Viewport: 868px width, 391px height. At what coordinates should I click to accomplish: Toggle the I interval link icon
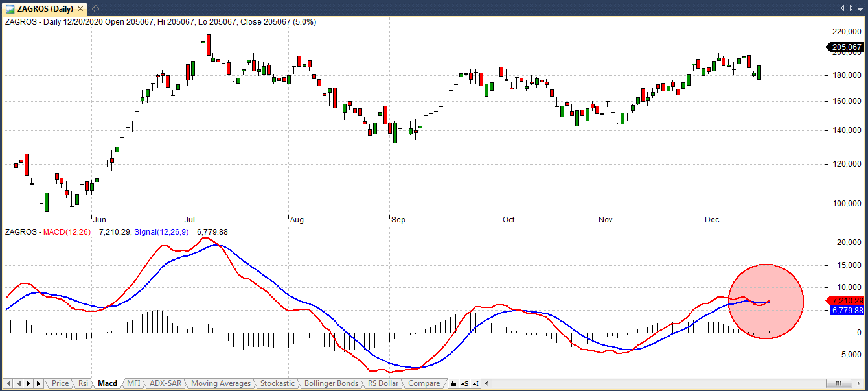[476, 383]
